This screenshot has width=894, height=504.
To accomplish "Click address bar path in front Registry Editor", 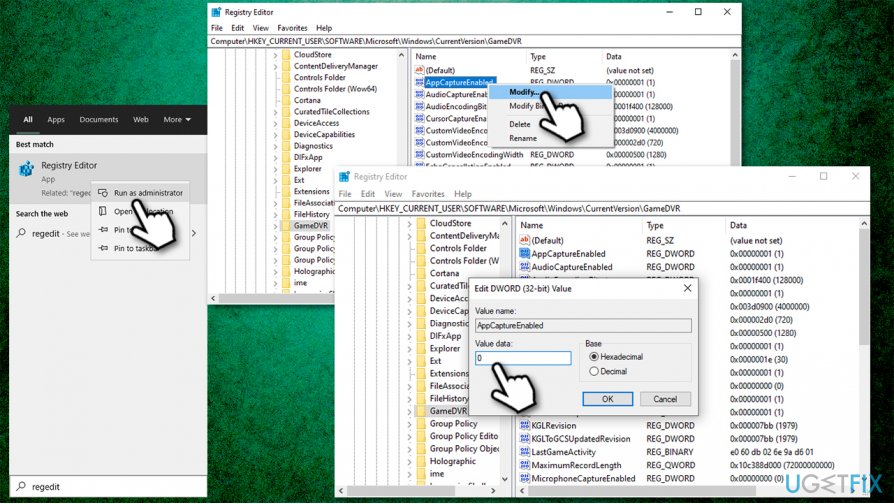I will pos(509,209).
